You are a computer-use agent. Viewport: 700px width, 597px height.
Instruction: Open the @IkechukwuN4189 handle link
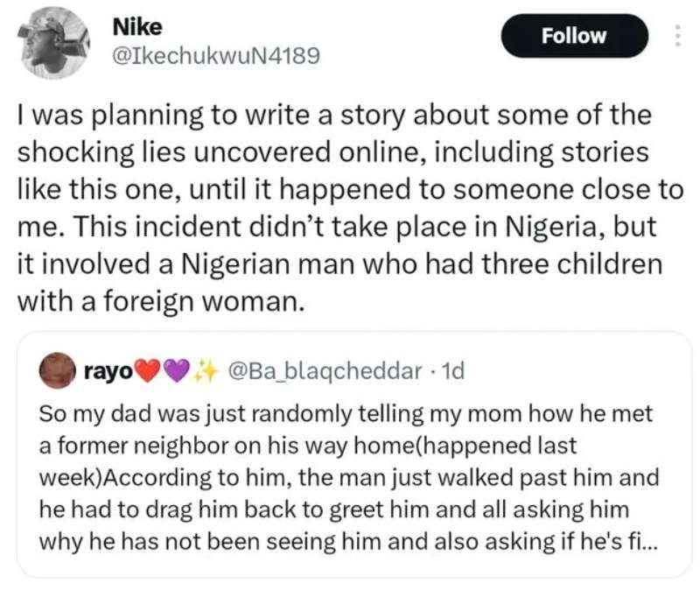tap(216, 56)
